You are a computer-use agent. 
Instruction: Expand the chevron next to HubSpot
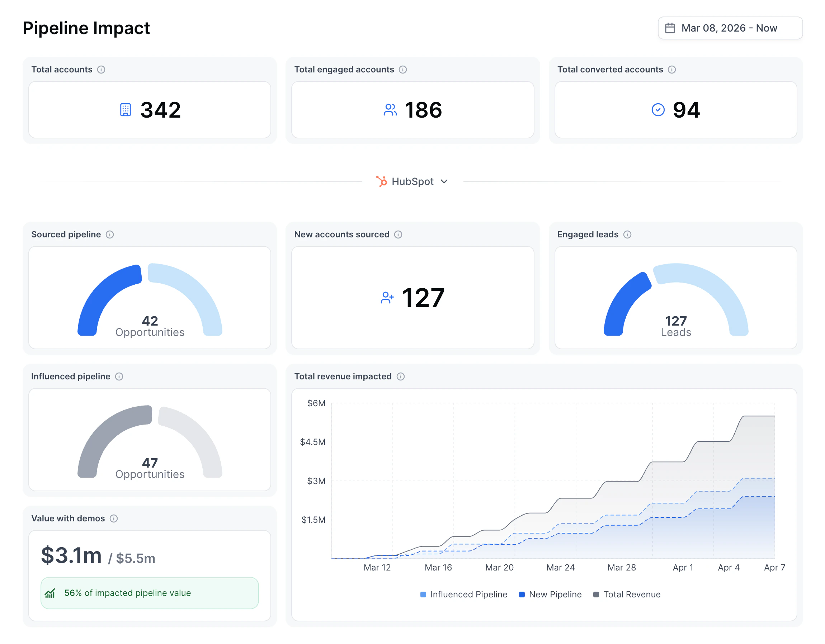point(444,182)
